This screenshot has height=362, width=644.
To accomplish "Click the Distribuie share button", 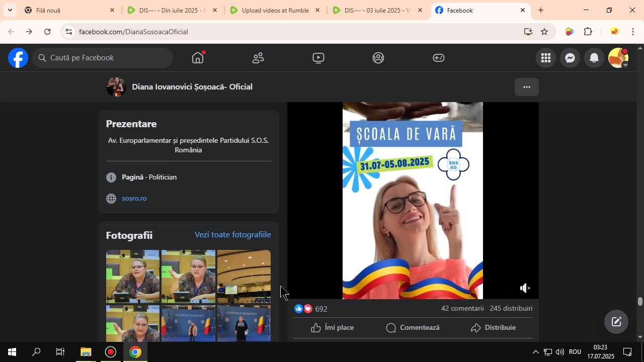I will click(493, 328).
